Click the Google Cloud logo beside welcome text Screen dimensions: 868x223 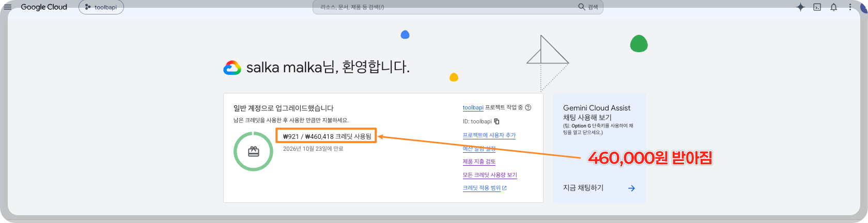232,68
